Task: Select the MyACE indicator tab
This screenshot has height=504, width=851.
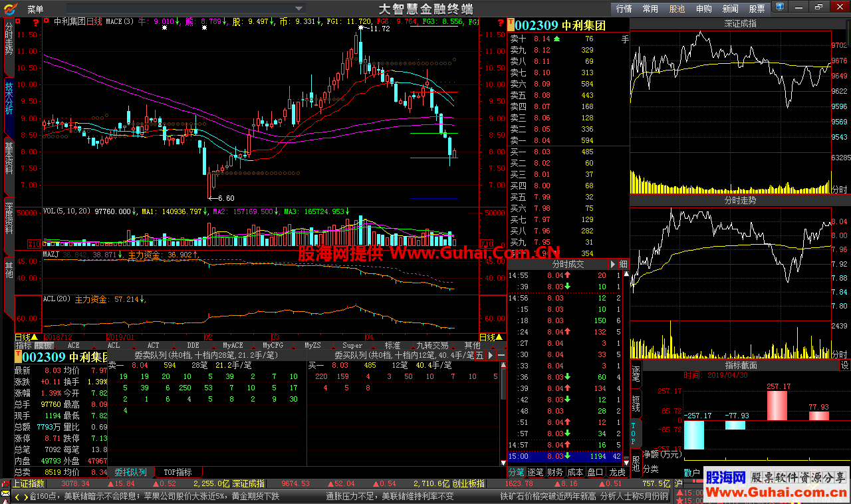Action: [233, 346]
